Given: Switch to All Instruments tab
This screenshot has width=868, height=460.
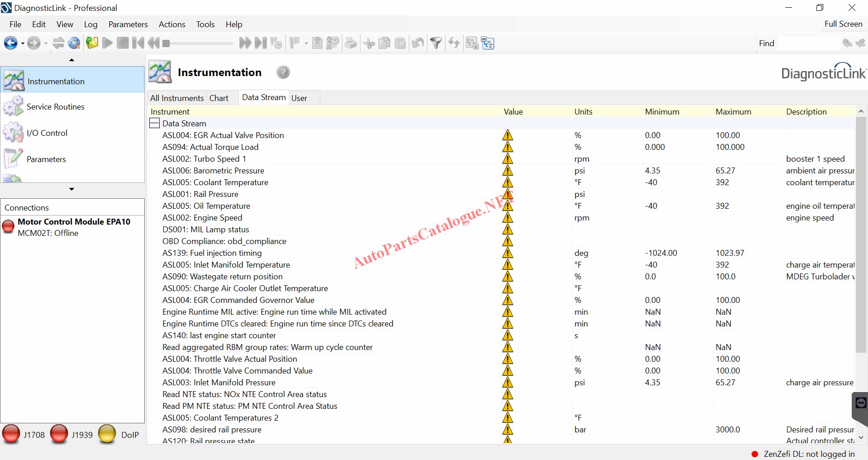Looking at the screenshot, I should click(x=177, y=98).
